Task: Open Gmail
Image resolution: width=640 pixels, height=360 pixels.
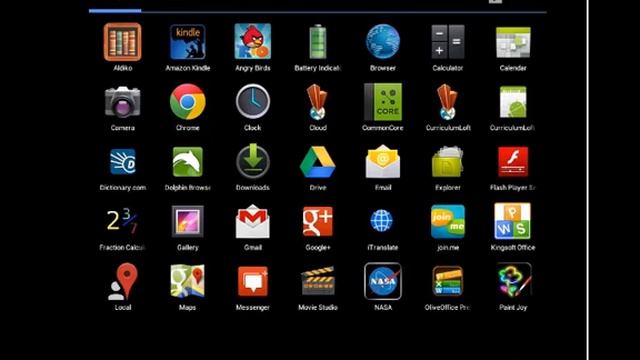Action: pyautogui.click(x=253, y=221)
